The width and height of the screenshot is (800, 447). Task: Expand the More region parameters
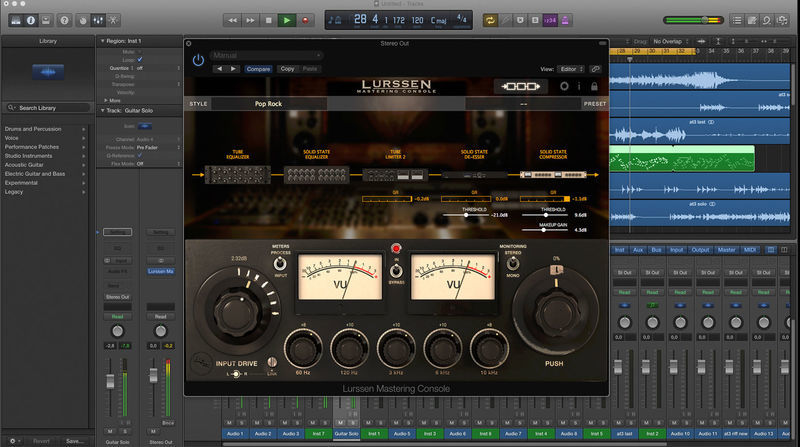[x=106, y=101]
